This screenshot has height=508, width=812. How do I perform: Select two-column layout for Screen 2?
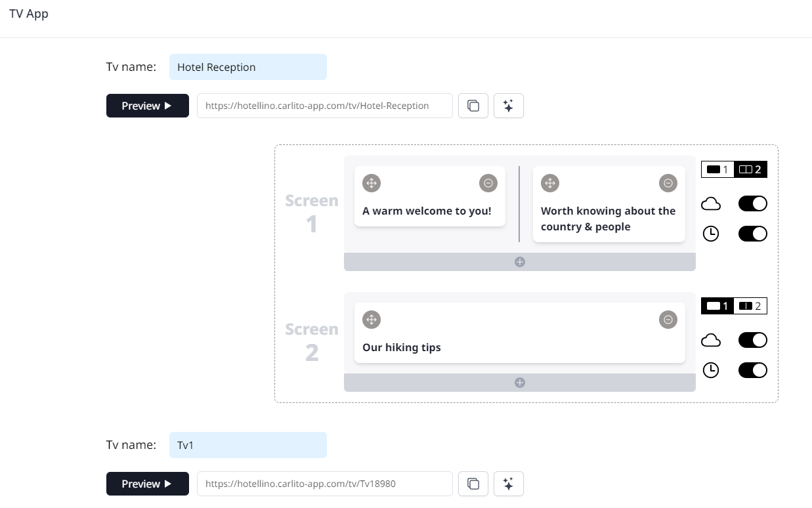[750, 306]
